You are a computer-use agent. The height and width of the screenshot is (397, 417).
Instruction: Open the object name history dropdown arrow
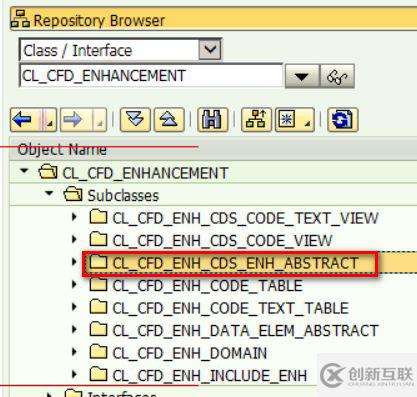(302, 76)
